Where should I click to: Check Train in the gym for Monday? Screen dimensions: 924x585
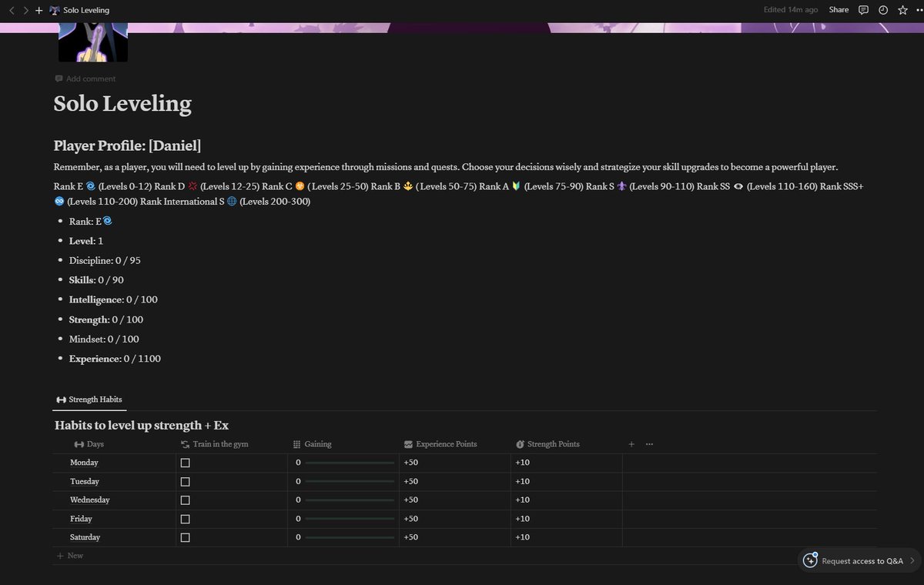pos(185,463)
